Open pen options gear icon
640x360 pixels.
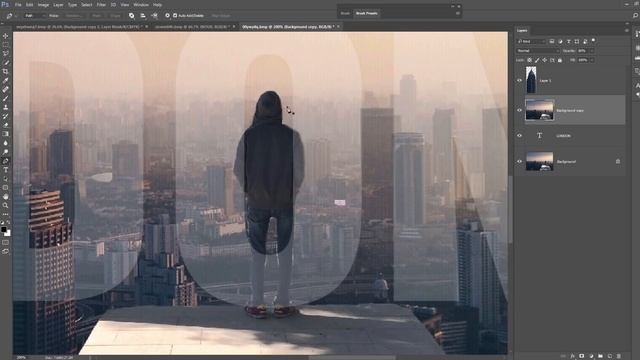click(167, 16)
